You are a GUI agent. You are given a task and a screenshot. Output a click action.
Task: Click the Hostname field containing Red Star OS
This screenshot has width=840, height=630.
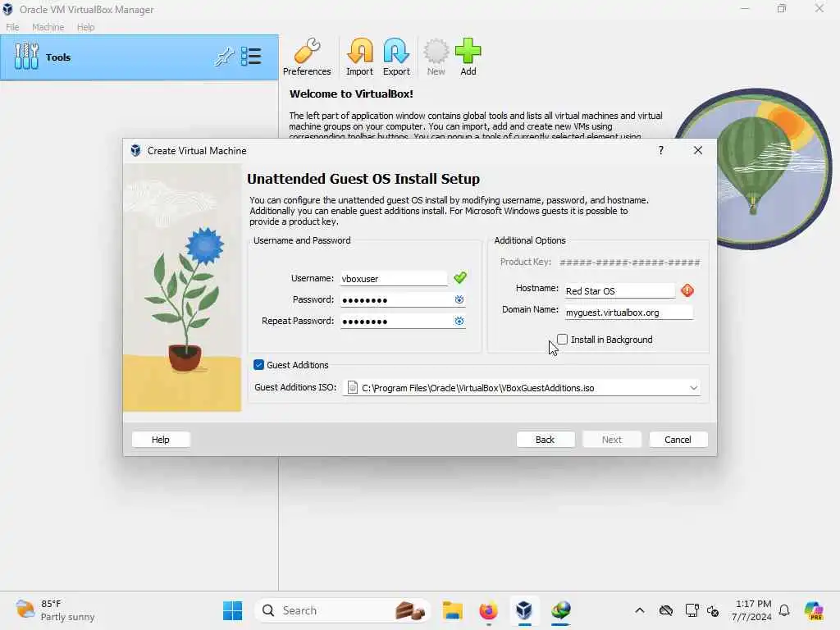pyautogui.click(x=620, y=291)
